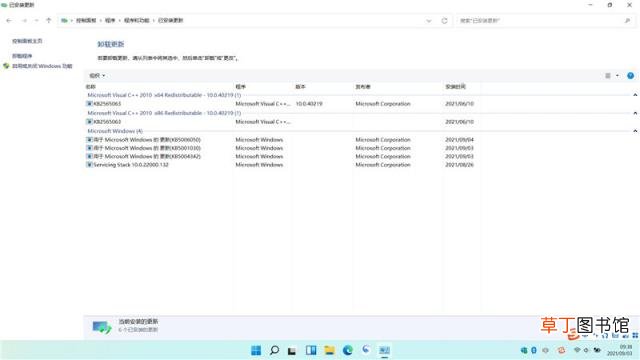Click the Control Panel icon in the address bar
Screen dimensions: 640x360
[64, 20]
